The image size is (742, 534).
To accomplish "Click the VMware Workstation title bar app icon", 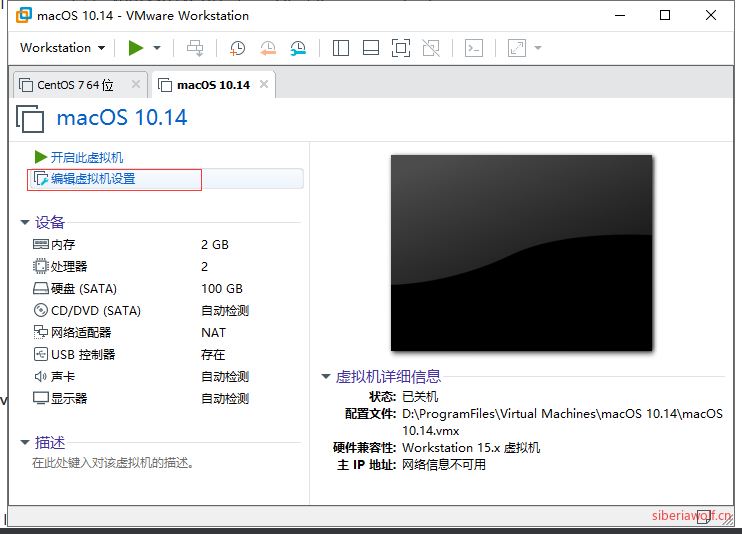I will pos(24,16).
